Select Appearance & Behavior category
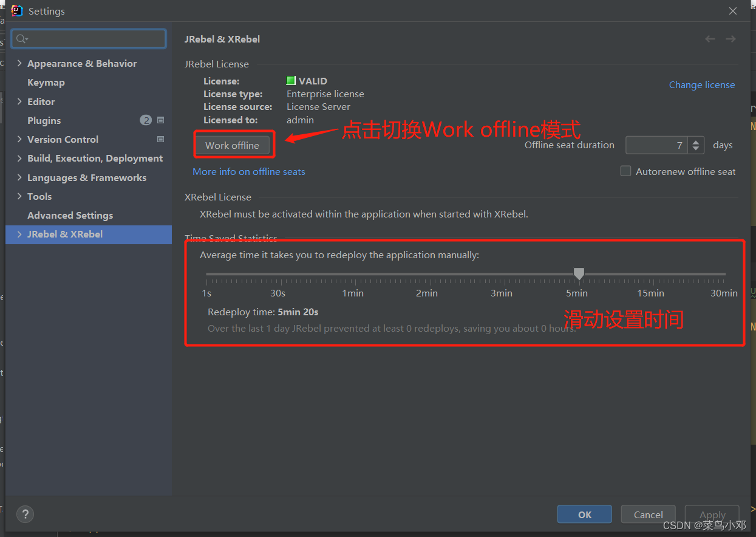Viewport: 756px width, 537px height. (82, 63)
